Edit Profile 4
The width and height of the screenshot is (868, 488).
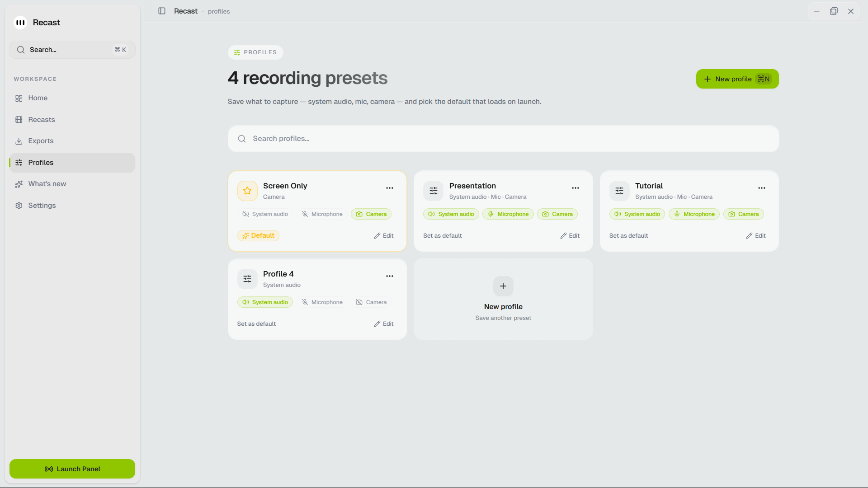[384, 324]
